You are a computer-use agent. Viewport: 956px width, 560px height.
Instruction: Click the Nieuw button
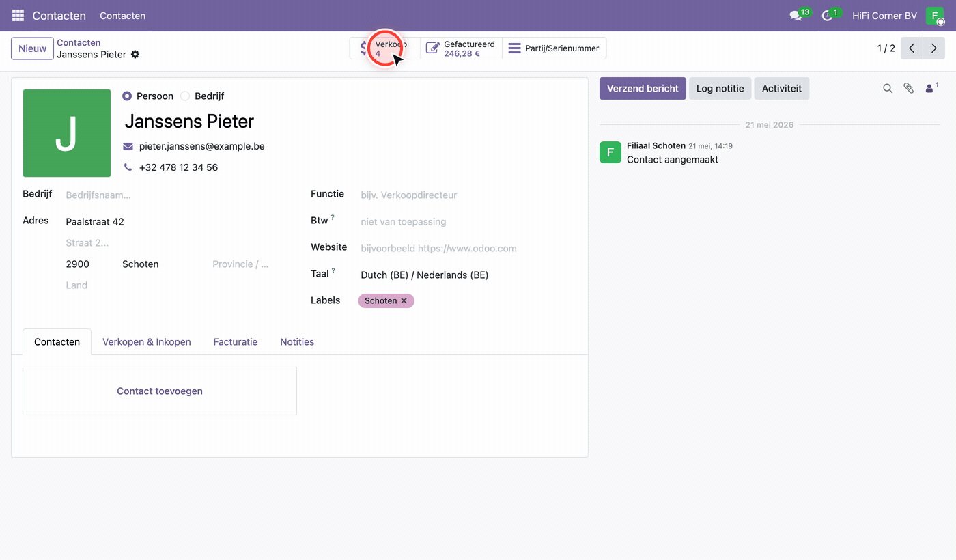pyautogui.click(x=32, y=48)
